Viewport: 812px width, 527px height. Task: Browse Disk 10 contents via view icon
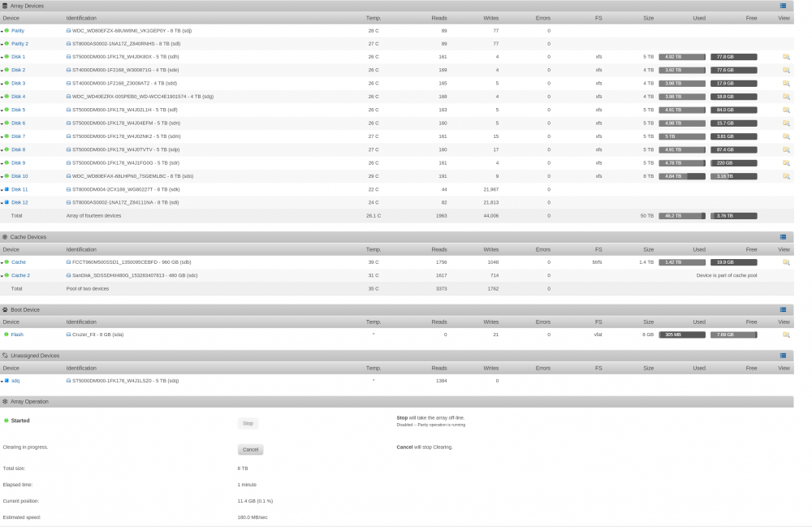tap(786, 176)
